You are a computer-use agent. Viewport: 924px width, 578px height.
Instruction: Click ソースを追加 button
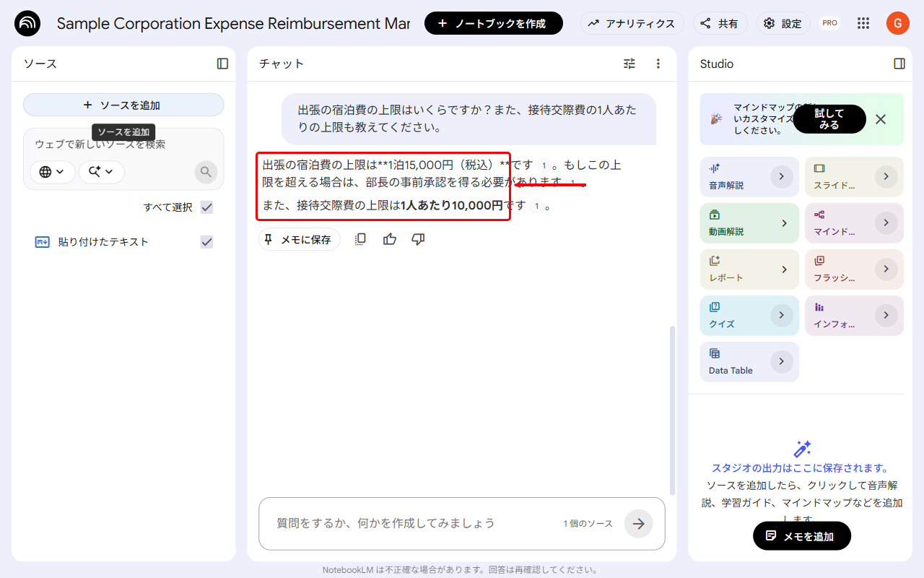(123, 105)
